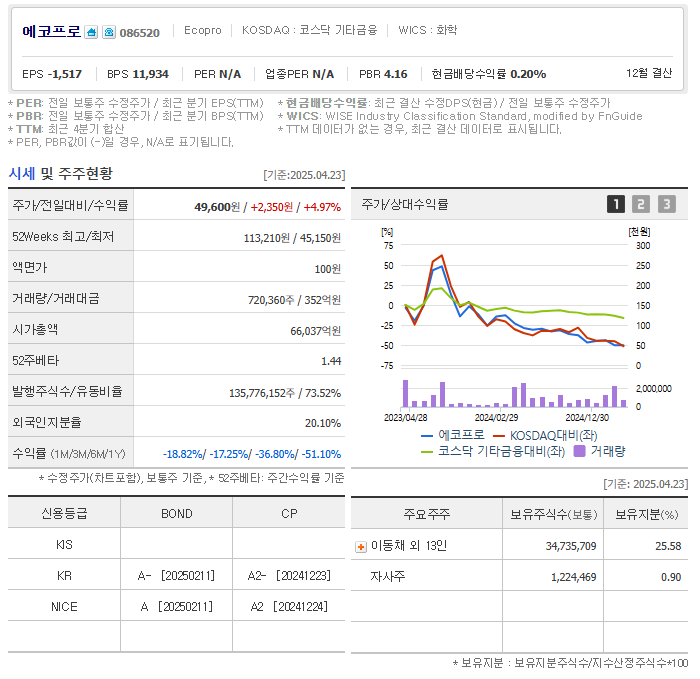The width and height of the screenshot is (700, 679).
Task: Expand the 이동채 외 13인 shareholder row
Action: (361, 547)
